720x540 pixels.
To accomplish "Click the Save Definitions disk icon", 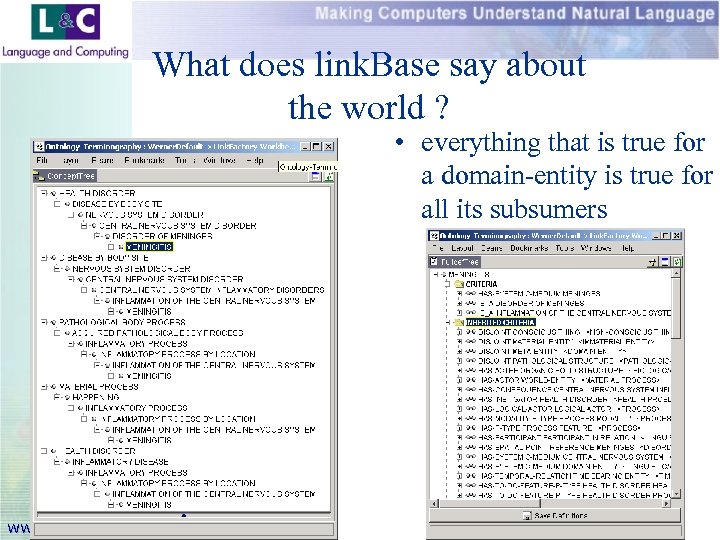I will [527, 516].
